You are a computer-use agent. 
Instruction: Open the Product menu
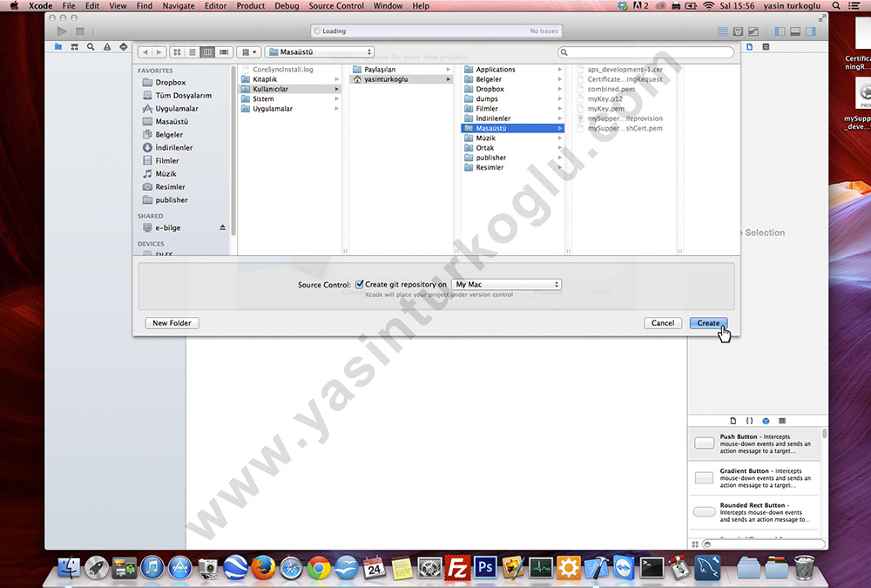point(251,5)
